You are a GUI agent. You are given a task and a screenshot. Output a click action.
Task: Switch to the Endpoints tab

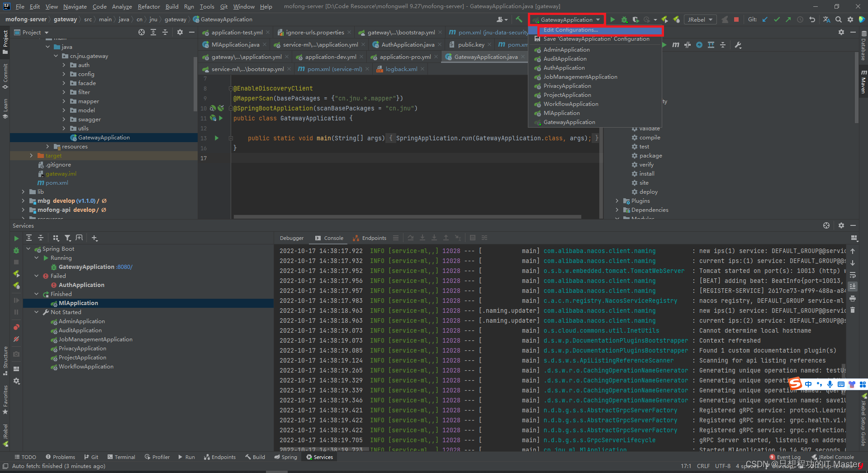(374, 238)
